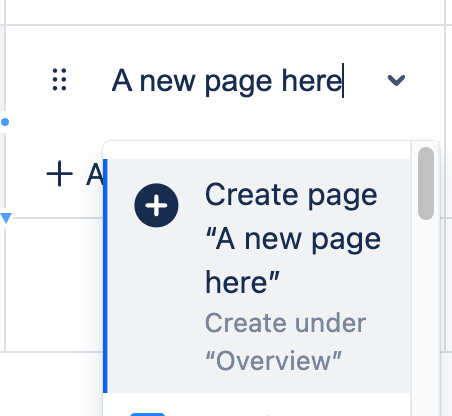Viewport: 452px width, 416px height.
Task: Click the gray scrollbar thumb in suggestions popup
Action: click(426, 183)
